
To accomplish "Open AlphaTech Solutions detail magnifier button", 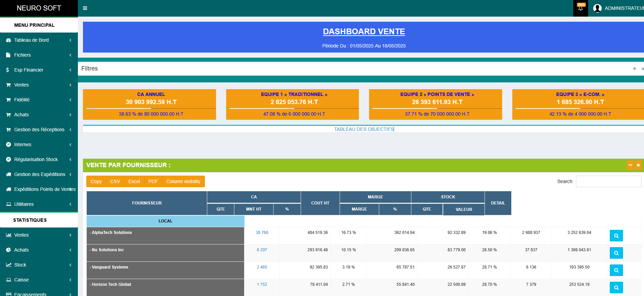I will 616,236.
